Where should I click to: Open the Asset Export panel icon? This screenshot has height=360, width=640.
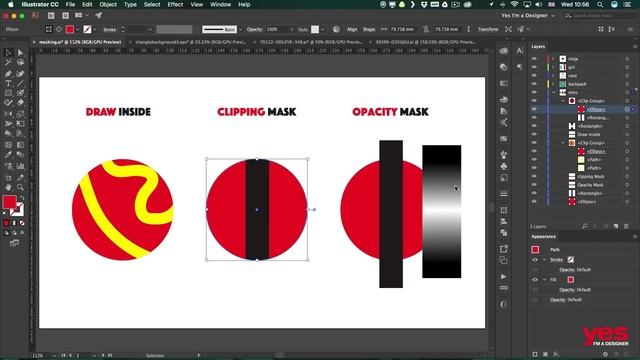(x=504, y=249)
